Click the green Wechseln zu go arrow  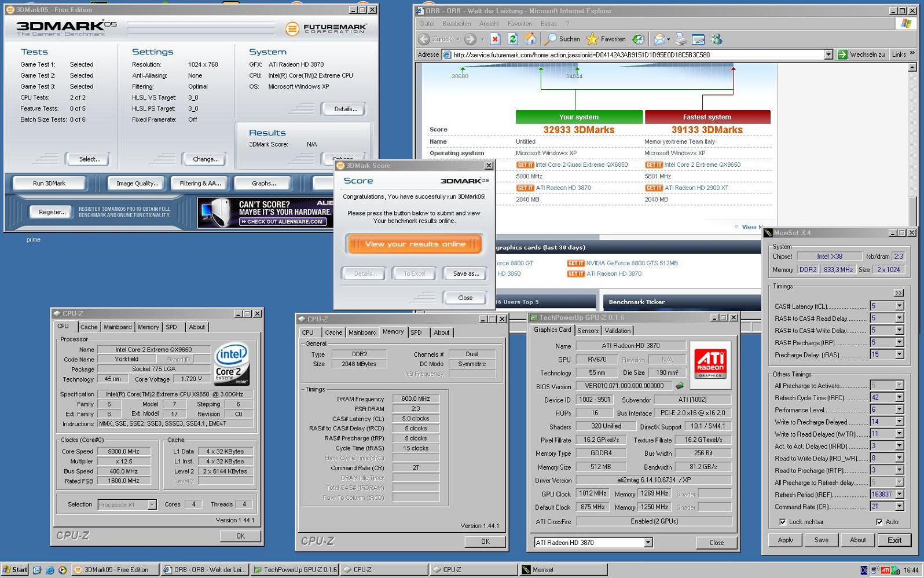(x=842, y=54)
